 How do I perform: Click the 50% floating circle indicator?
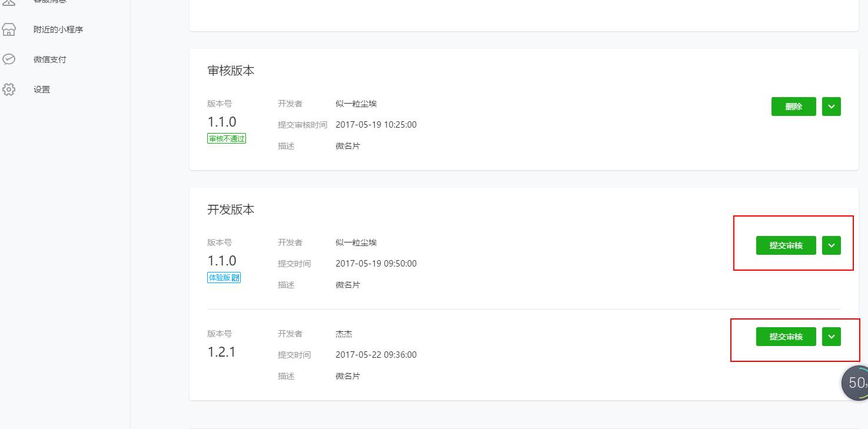pyautogui.click(x=856, y=383)
